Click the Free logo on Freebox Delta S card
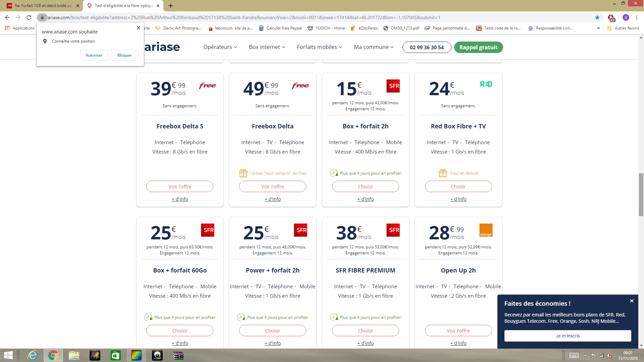 207,85
